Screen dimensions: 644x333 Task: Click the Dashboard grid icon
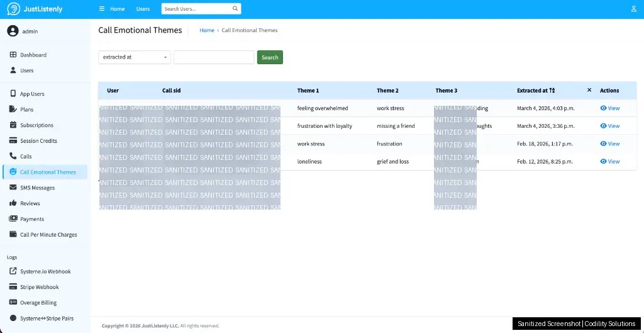pos(13,55)
